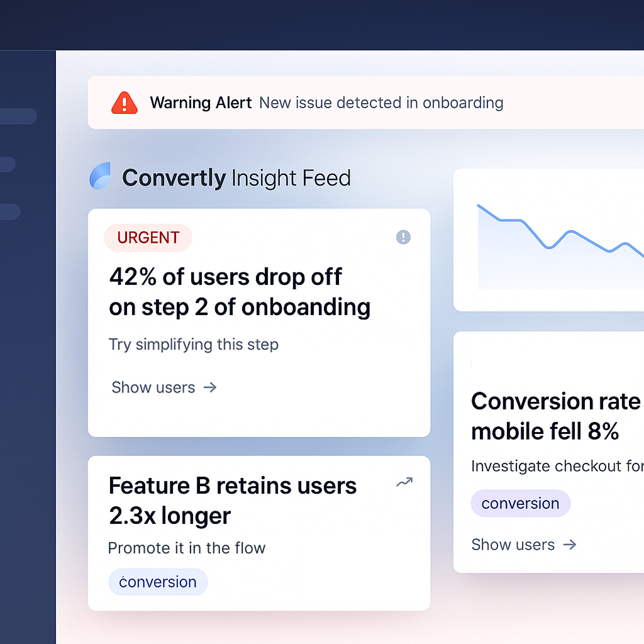Select the middle sidebar placeholder item
This screenshot has height=644, width=644.
pyautogui.click(x=8, y=164)
